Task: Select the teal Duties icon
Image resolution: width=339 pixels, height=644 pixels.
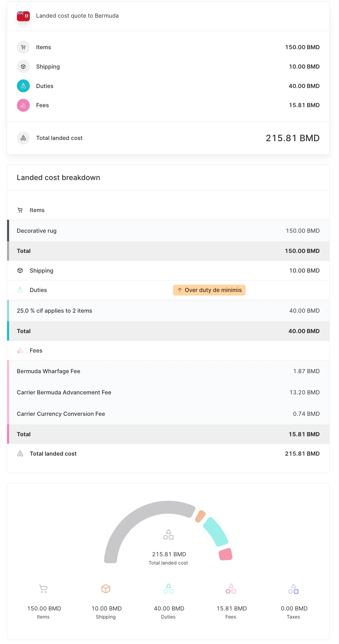Action: pyautogui.click(x=23, y=86)
